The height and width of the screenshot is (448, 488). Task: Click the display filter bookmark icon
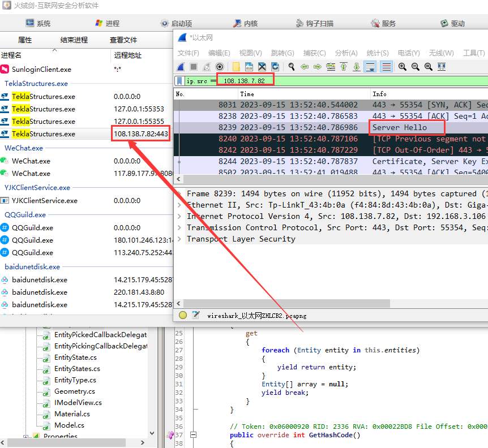[179, 81]
